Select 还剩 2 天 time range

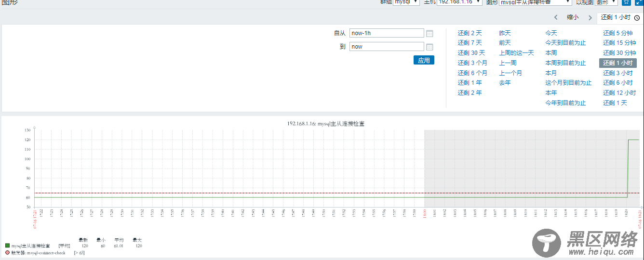pyautogui.click(x=470, y=33)
